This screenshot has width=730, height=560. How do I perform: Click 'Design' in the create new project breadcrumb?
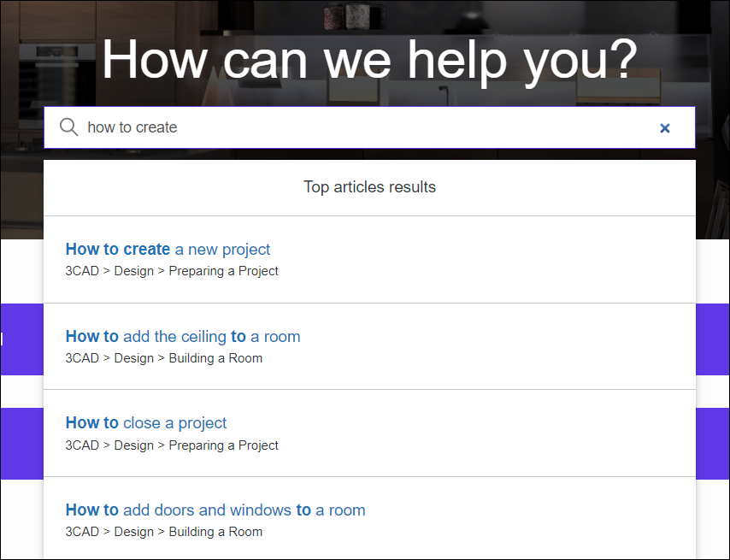pos(134,271)
